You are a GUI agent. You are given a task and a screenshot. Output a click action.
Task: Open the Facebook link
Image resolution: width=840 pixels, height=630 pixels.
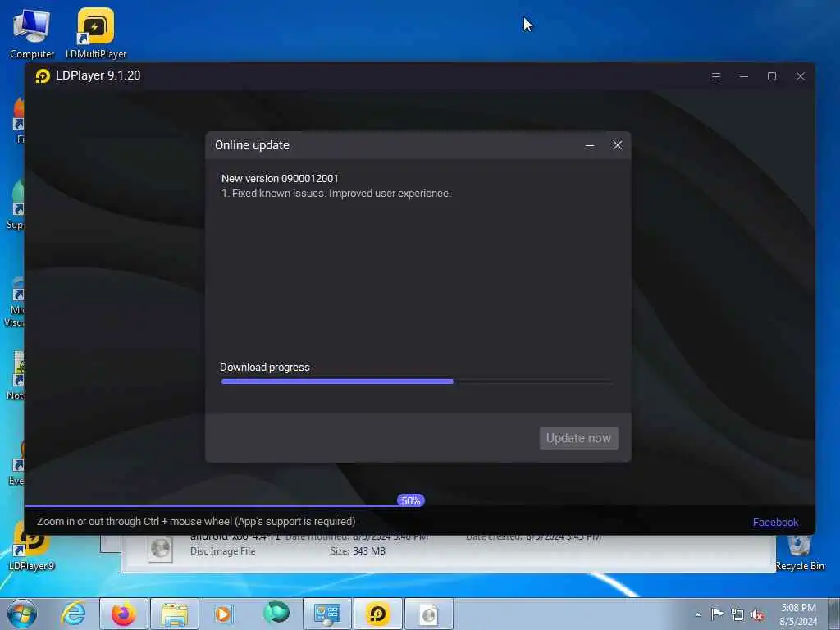coord(775,522)
